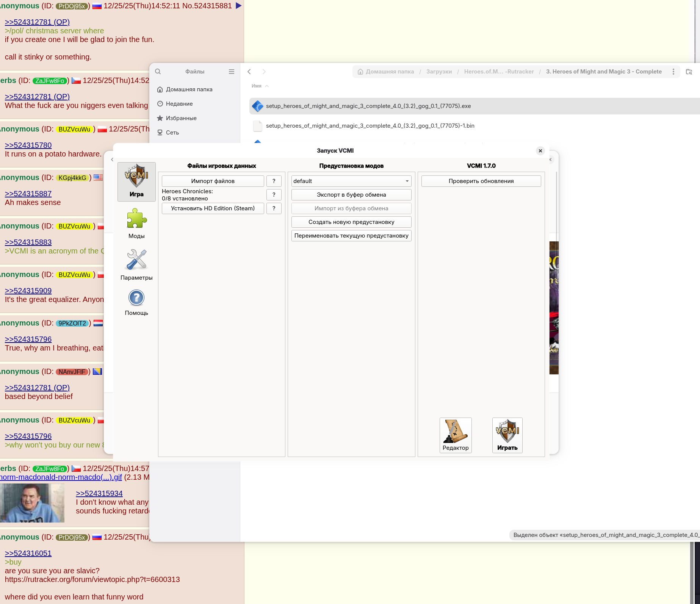Launch the map Редактор

[x=456, y=435]
